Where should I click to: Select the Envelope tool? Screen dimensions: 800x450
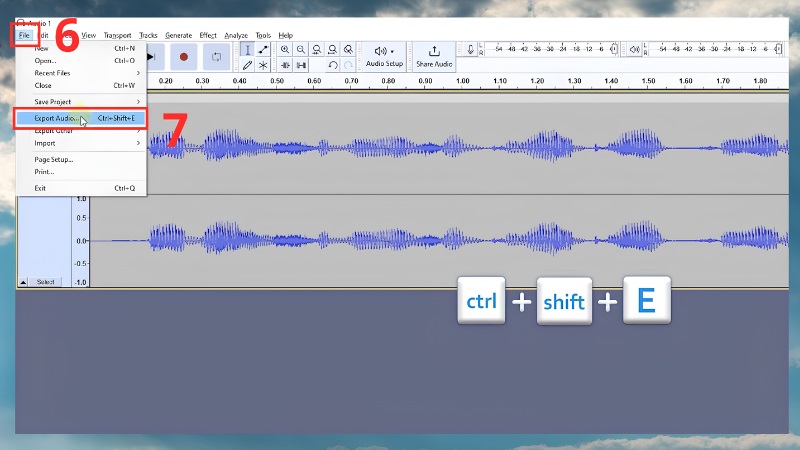point(263,49)
